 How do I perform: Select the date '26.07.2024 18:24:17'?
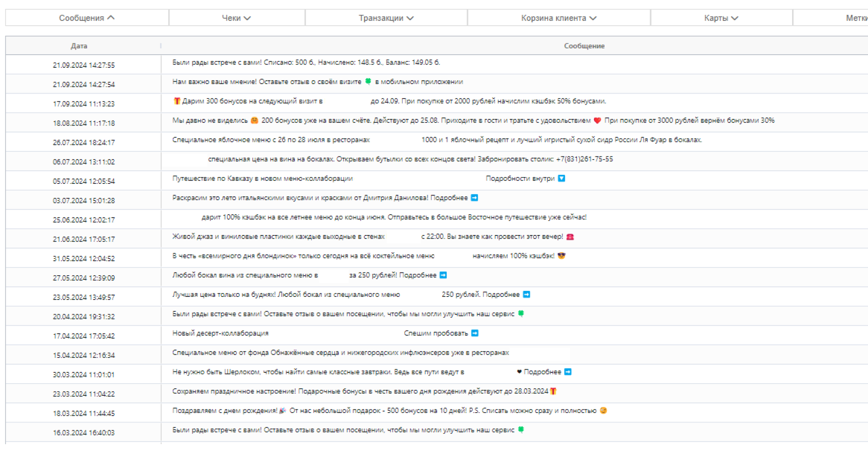pos(84,143)
